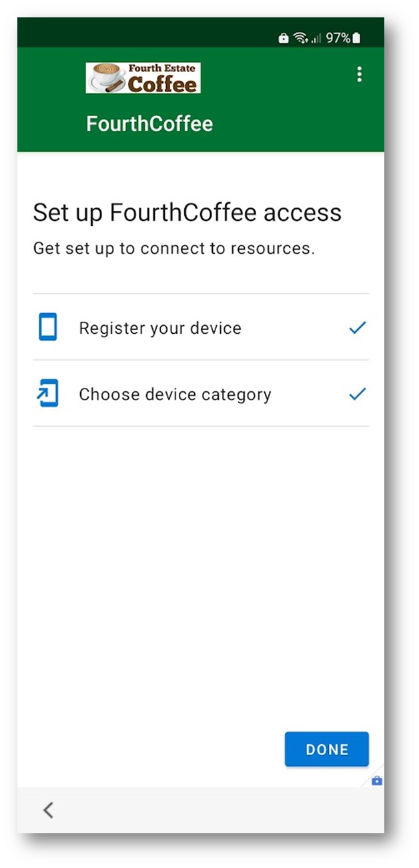The image size is (419, 868).
Task: Tap the Coffee text in the logo
Action: coord(163,83)
